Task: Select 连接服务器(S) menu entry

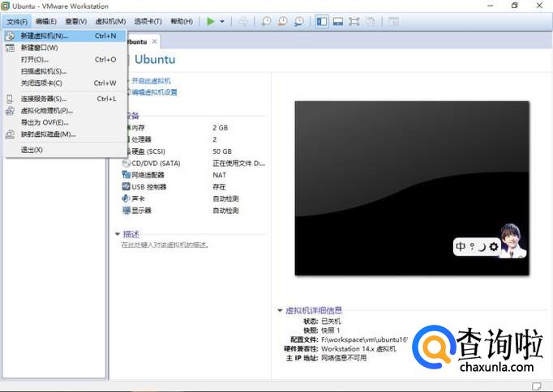Action: pos(43,99)
